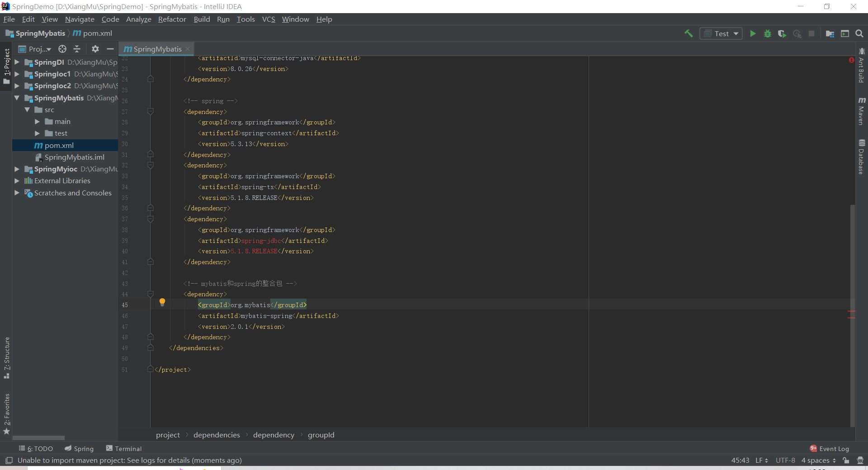Toggle the 1: Project tool window
This screenshot has width=868, height=470.
point(6,66)
